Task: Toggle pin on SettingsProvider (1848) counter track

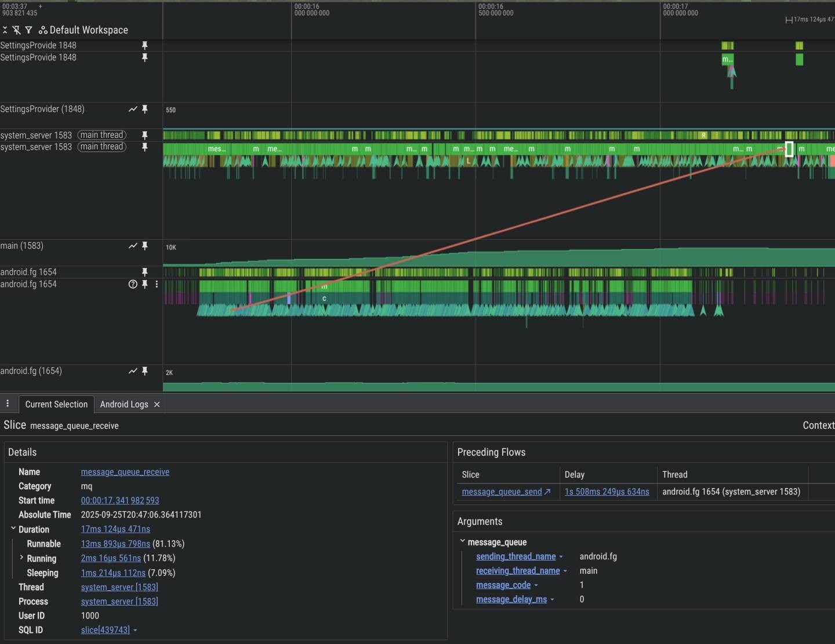Action: (x=145, y=109)
